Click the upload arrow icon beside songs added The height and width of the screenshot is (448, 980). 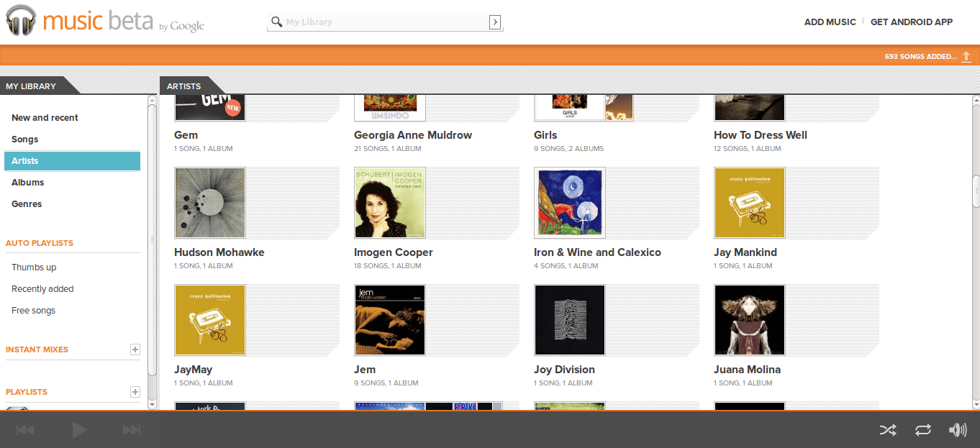coord(966,56)
